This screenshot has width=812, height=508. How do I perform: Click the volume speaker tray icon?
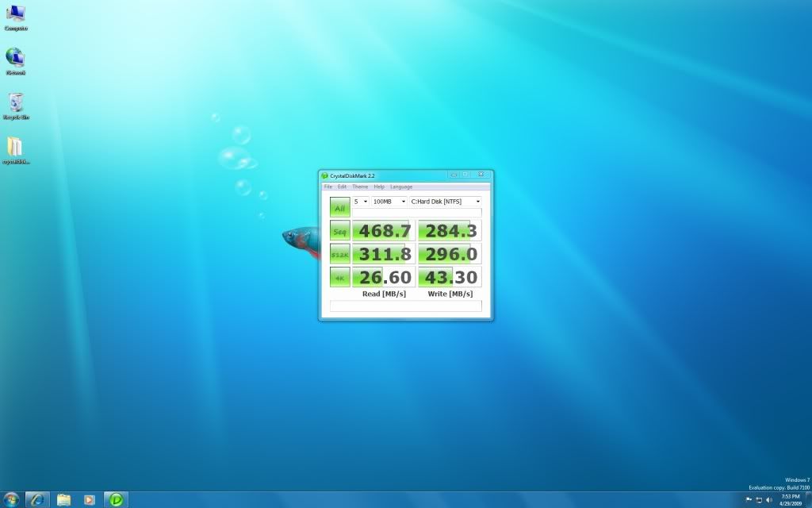(769, 499)
